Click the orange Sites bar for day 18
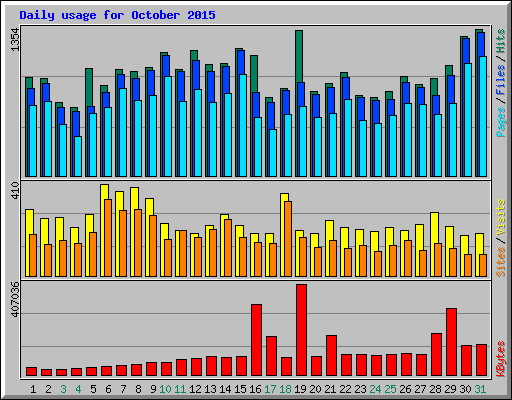The height and width of the screenshot is (400, 512). tap(288, 239)
